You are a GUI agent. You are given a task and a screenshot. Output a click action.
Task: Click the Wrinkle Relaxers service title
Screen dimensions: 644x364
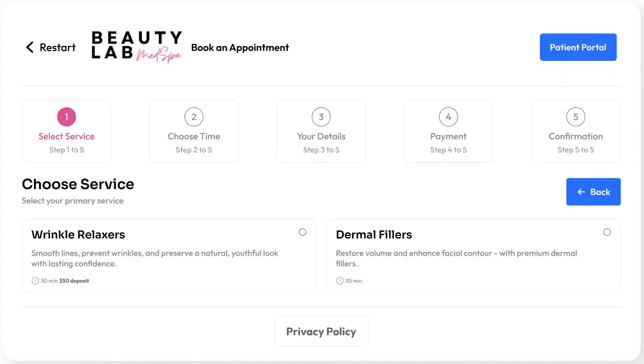(x=78, y=235)
